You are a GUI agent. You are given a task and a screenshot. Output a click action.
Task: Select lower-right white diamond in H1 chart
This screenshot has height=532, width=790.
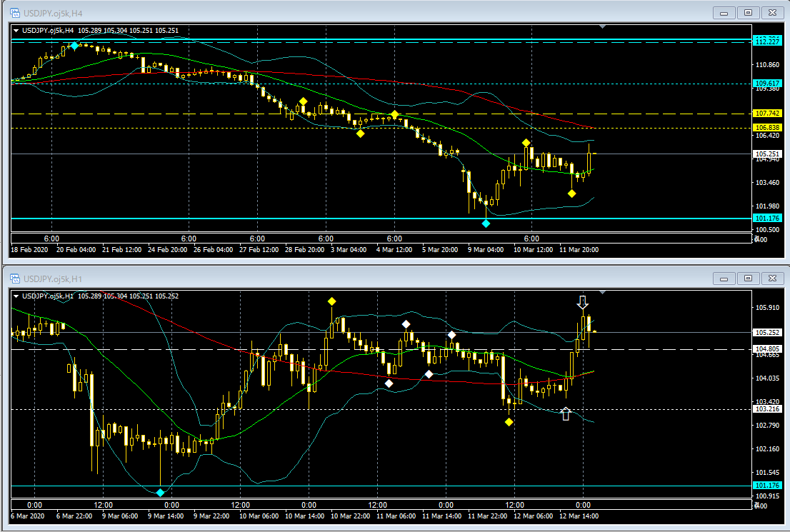[x=429, y=373]
